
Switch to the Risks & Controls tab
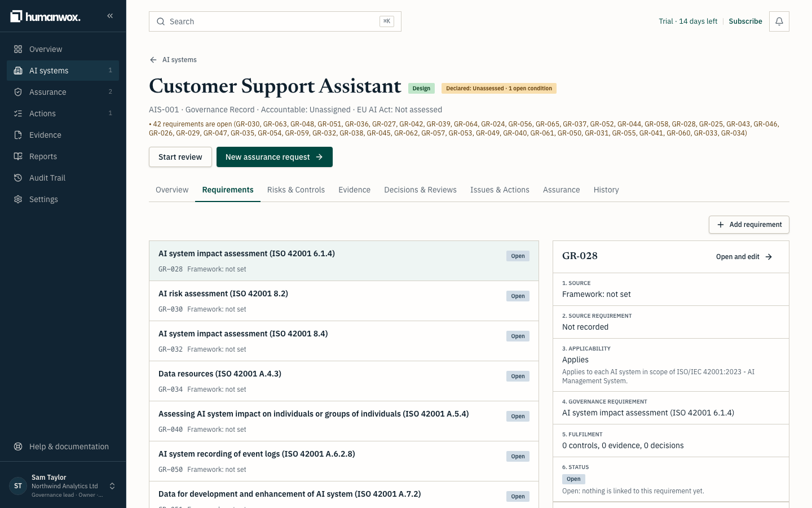pyautogui.click(x=296, y=190)
